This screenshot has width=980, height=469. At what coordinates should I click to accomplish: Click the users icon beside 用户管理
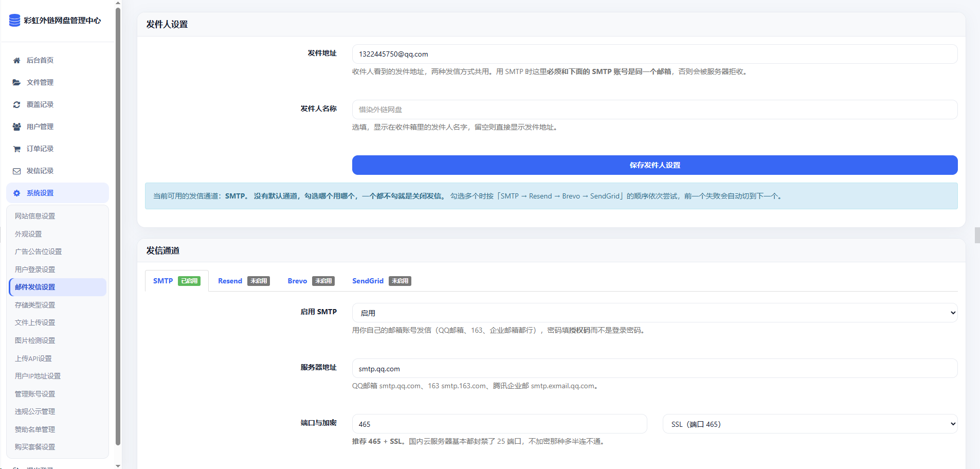click(16, 127)
